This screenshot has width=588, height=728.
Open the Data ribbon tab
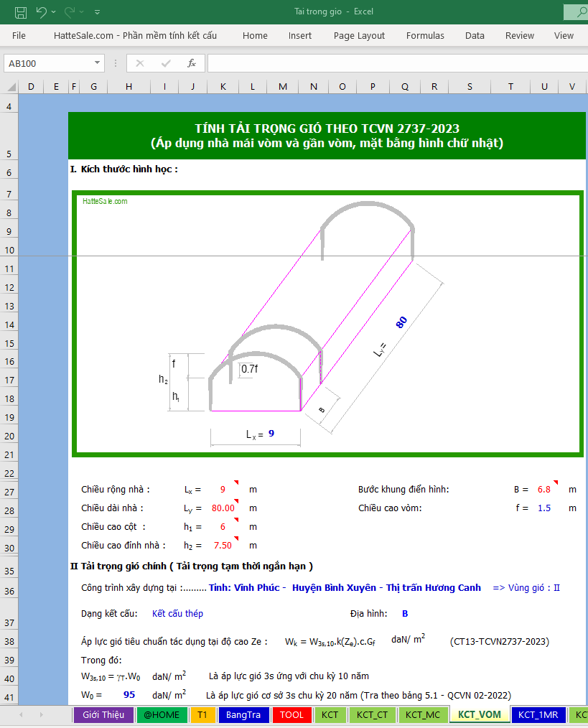475,36
